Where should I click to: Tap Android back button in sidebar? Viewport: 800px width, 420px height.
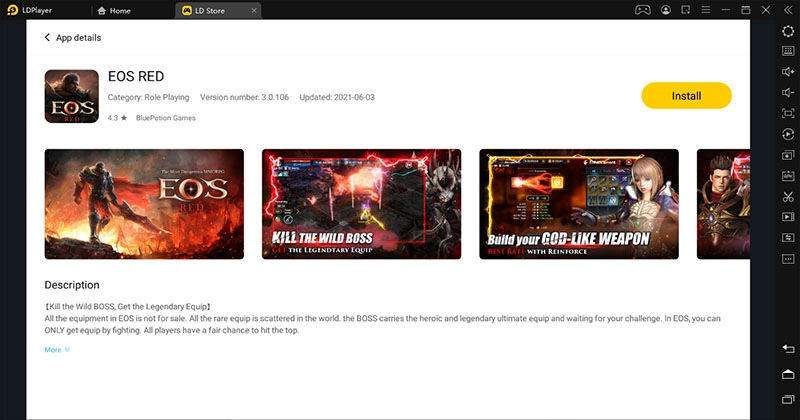pos(788,349)
